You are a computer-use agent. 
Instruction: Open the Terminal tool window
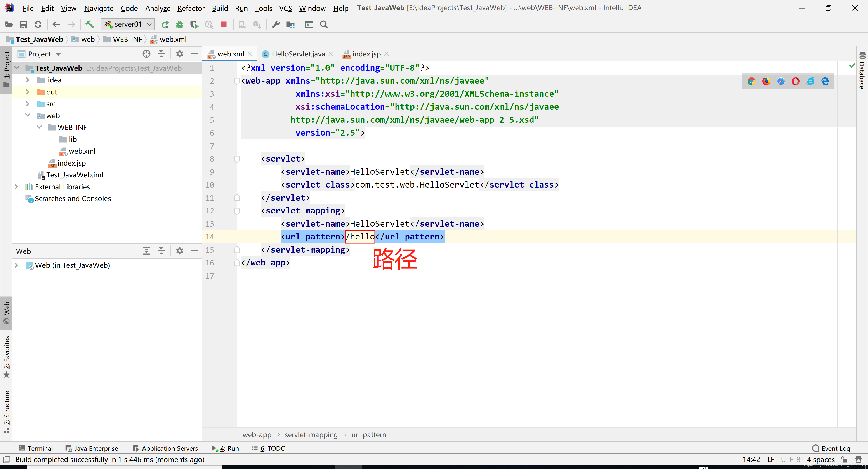pos(36,448)
